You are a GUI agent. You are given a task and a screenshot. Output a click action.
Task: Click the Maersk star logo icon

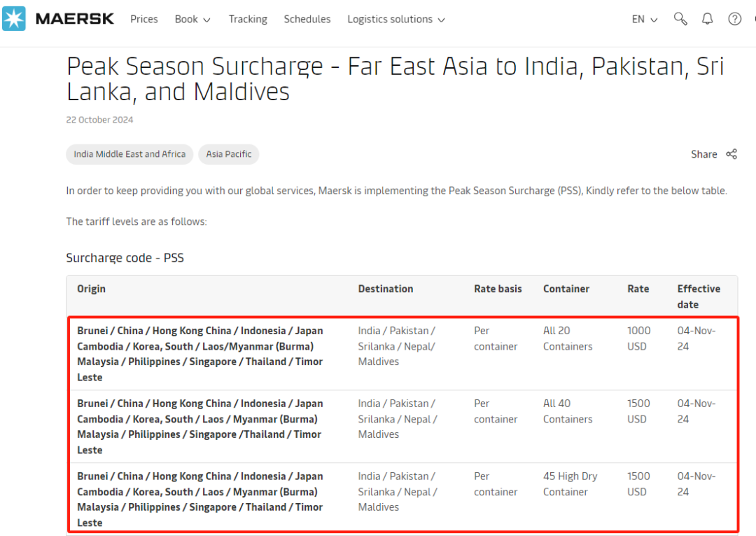14,19
